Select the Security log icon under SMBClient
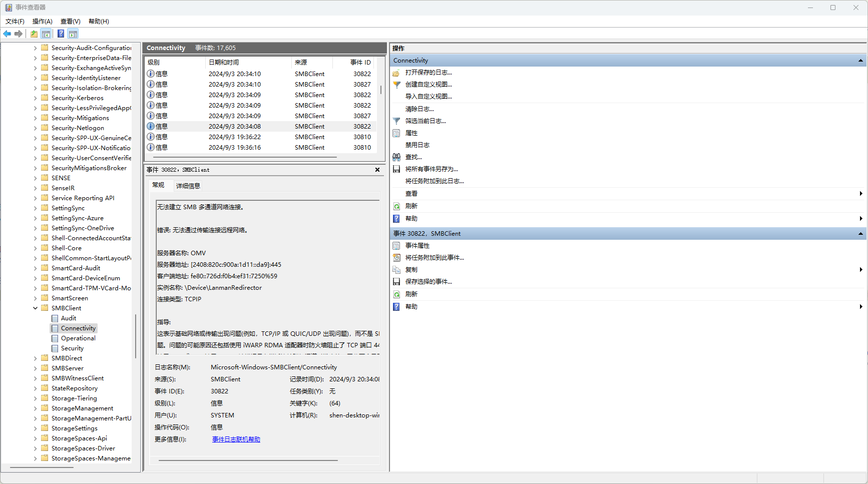This screenshot has height=484, width=868. 55,348
